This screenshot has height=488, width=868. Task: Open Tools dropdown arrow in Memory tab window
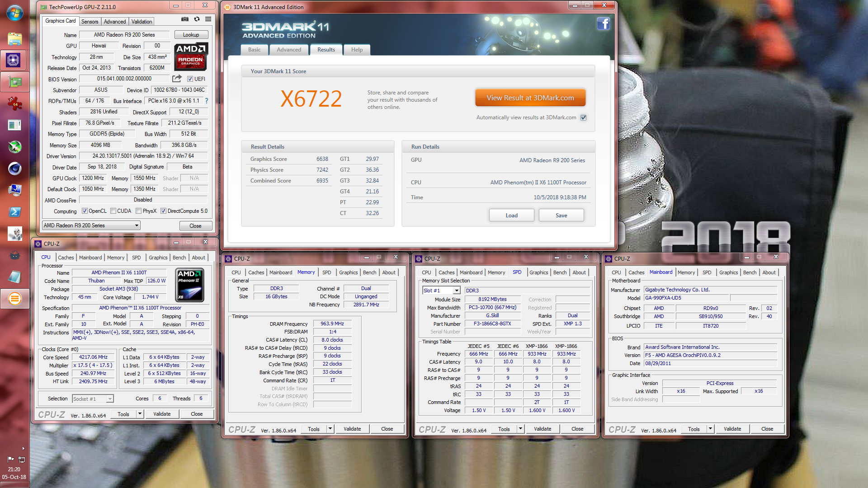(330, 429)
